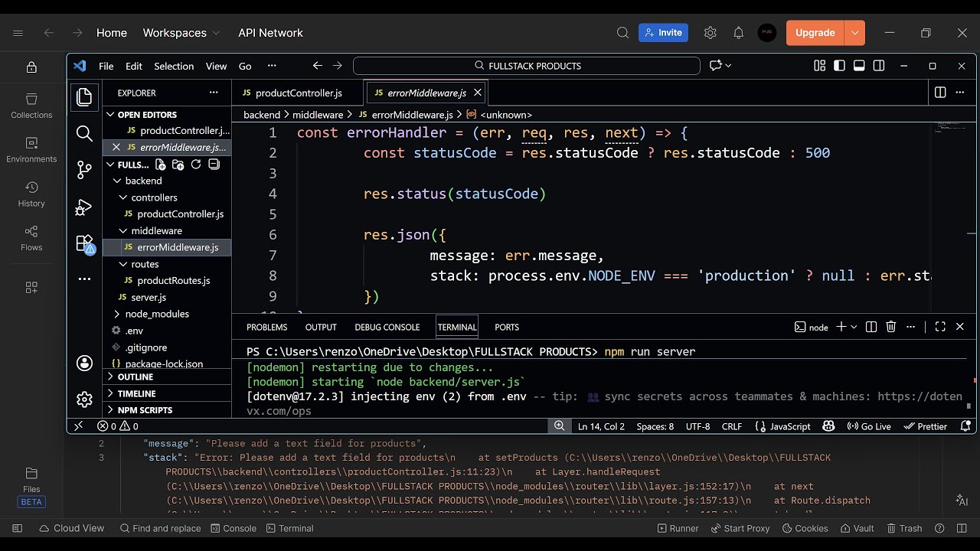Toggle primary side bar visibility
The width and height of the screenshot is (980, 551).
tap(840, 66)
